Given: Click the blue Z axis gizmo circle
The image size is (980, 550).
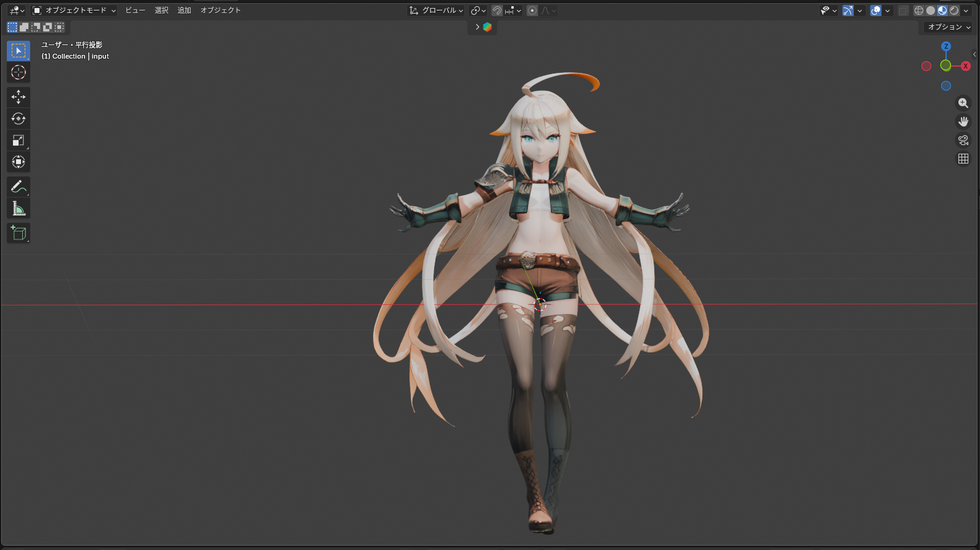Looking at the screenshot, I should coord(946,46).
